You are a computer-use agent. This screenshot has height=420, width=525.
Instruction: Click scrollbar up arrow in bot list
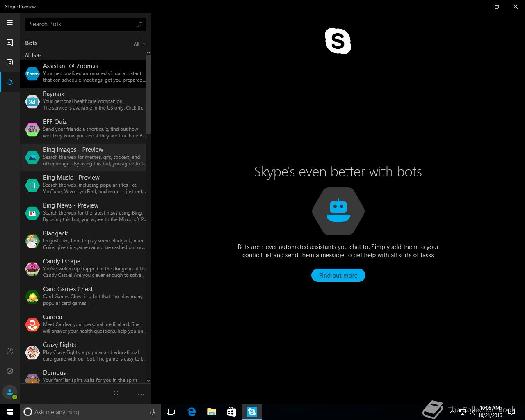tap(148, 52)
